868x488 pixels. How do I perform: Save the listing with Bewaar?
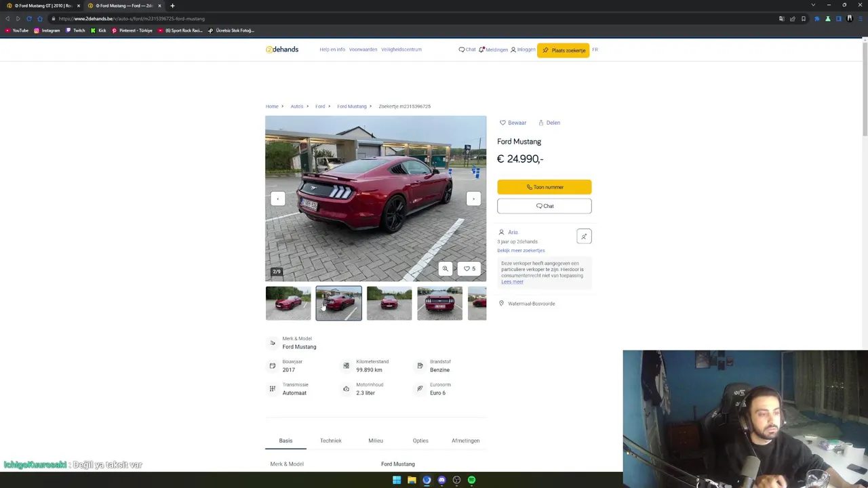point(513,123)
